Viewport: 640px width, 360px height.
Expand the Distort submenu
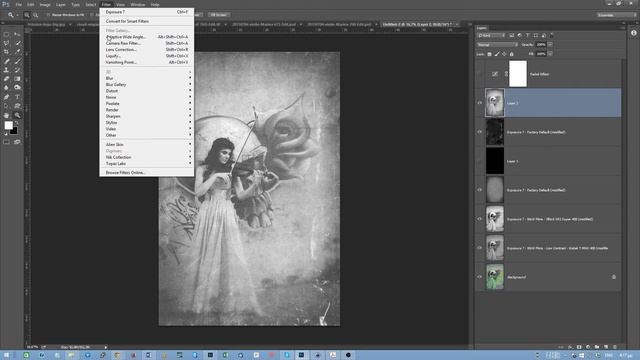point(147,91)
